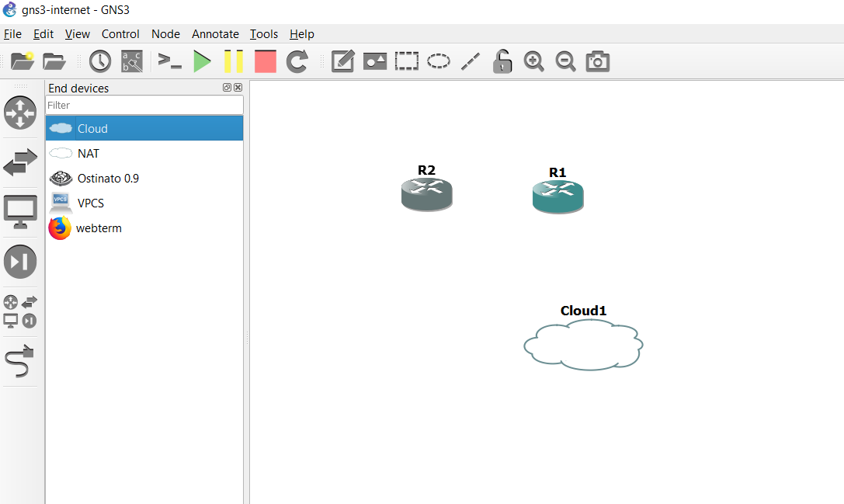The width and height of the screenshot is (844, 504).
Task: Click the open project folder icon
Action: click(54, 61)
